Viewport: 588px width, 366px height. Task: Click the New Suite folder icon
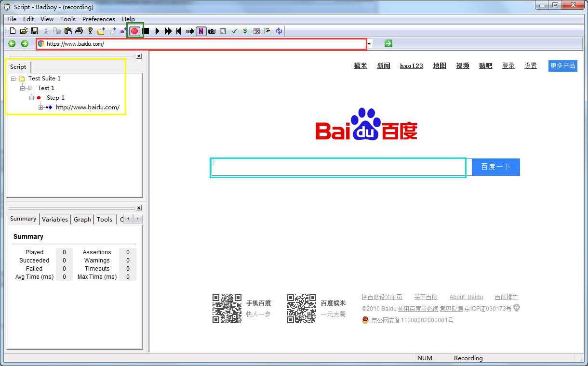(x=101, y=31)
